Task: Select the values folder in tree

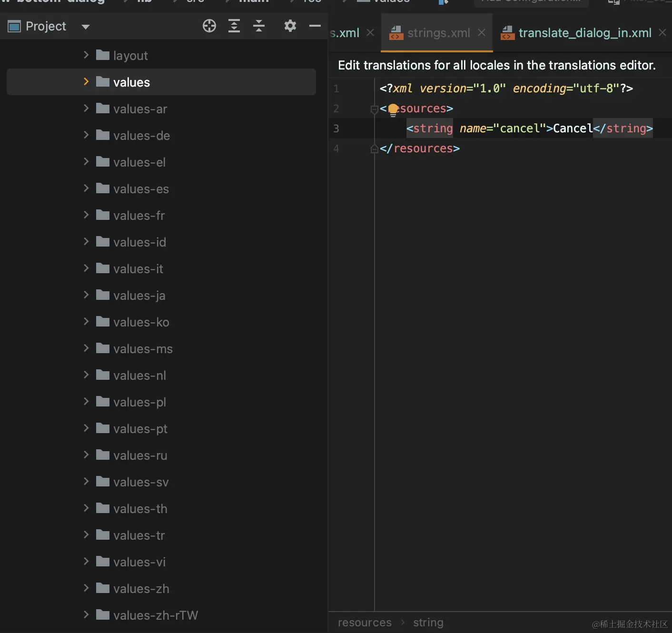Action: [131, 82]
